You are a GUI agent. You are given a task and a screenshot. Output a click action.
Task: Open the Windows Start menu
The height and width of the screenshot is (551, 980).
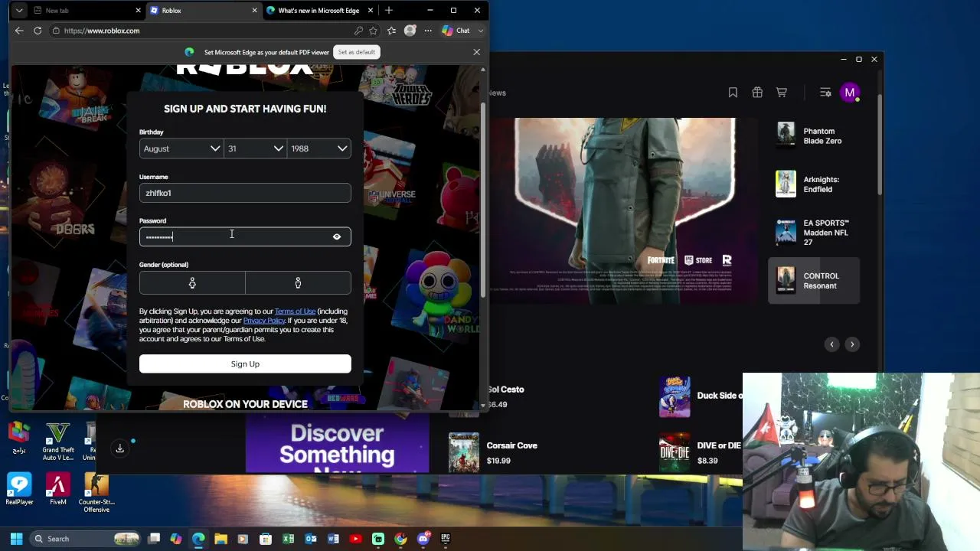[16, 539]
